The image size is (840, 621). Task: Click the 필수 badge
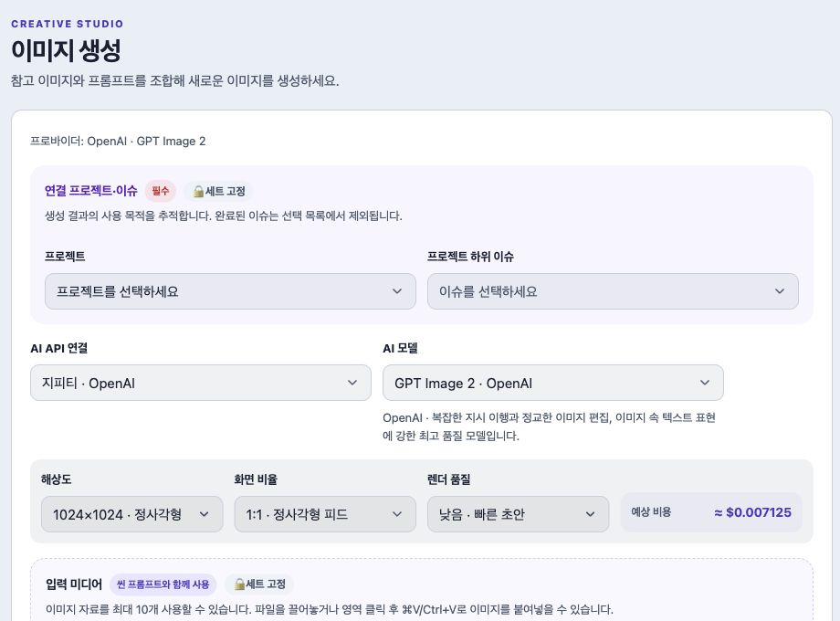click(160, 191)
